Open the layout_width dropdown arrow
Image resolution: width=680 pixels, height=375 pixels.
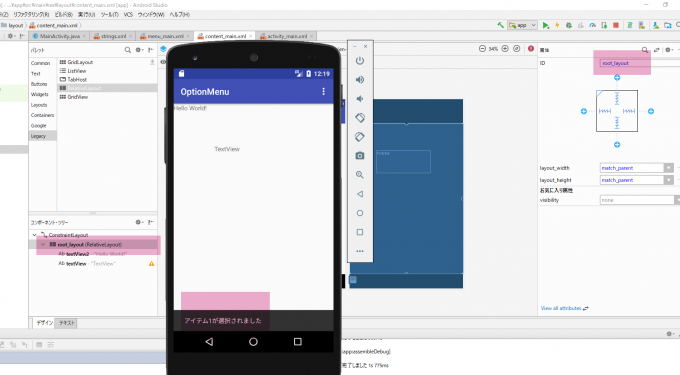coord(669,168)
